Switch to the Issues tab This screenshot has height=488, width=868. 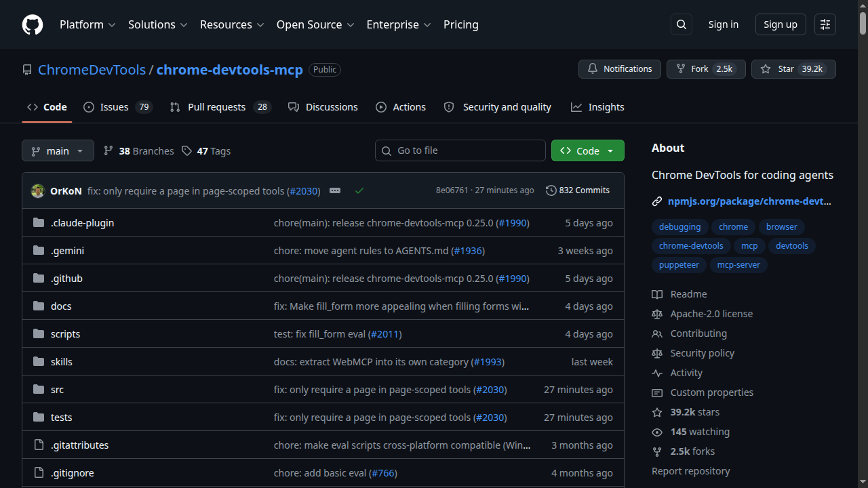pos(118,107)
